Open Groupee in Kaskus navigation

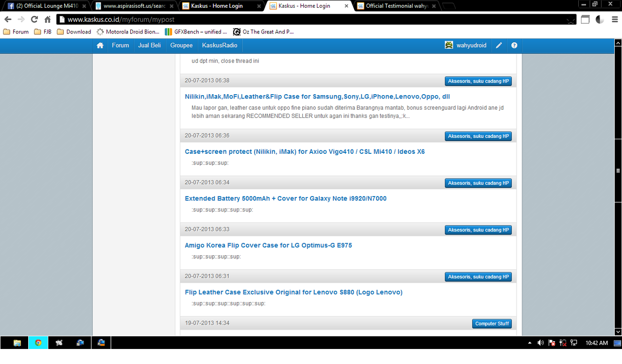(181, 46)
